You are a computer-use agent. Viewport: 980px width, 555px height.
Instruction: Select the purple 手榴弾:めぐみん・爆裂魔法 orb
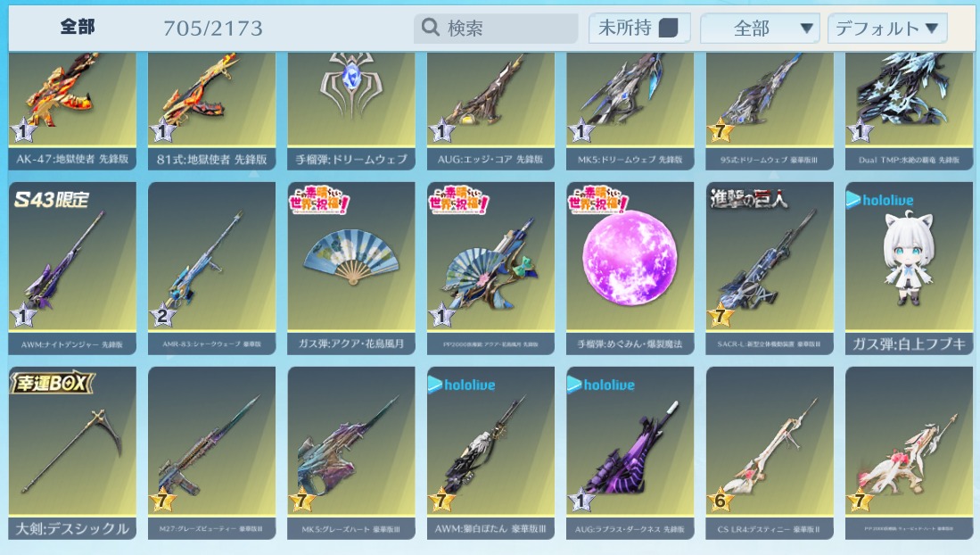630,269
